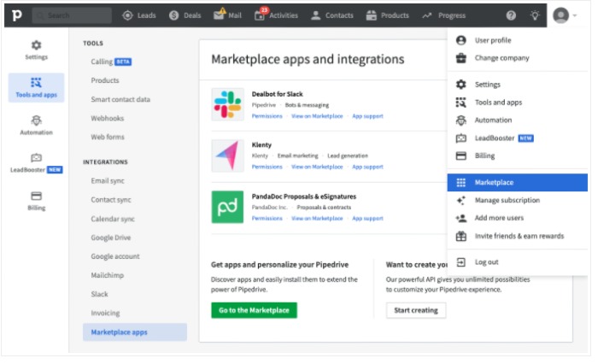Click the Pipedrive logo icon
This screenshot has width=598, height=364.
(x=17, y=15)
